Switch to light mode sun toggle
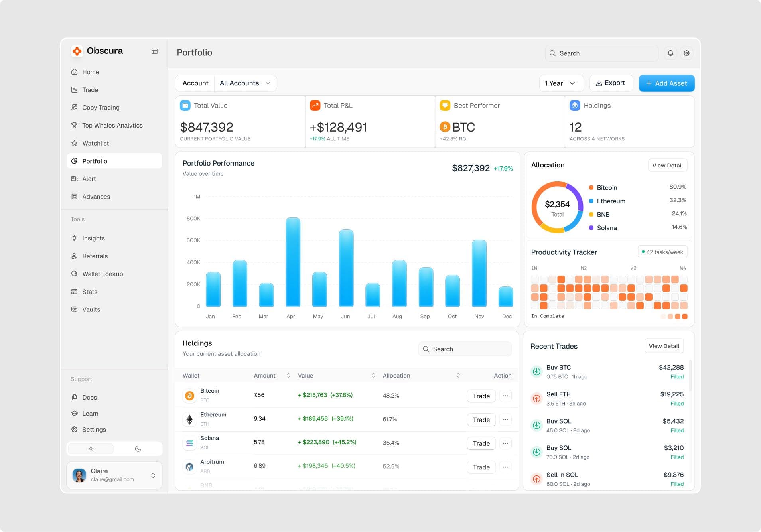This screenshot has width=761, height=532. [x=91, y=449]
